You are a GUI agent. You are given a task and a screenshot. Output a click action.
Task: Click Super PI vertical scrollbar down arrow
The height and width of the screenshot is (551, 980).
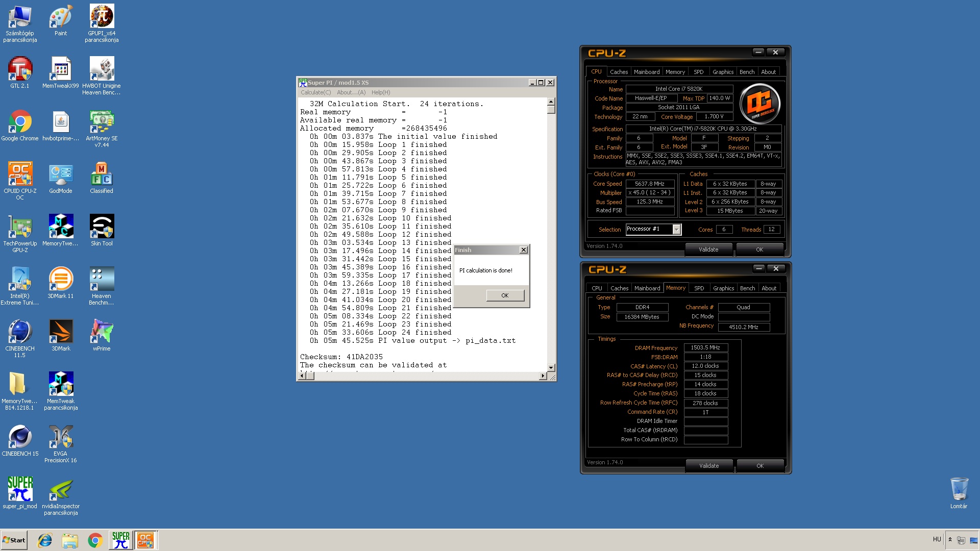pyautogui.click(x=551, y=367)
